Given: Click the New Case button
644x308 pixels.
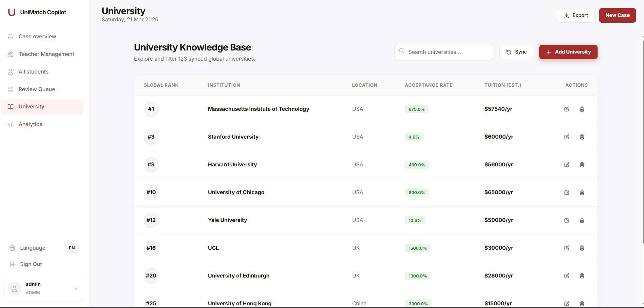Looking at the screenshot, I should [617, 16].
